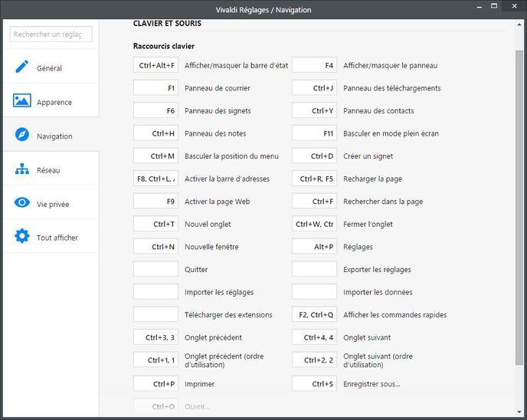This screenshot has width=527, height=420.
Task: Click the gear icon for Tout afficher
Action: tap(22, 237)
